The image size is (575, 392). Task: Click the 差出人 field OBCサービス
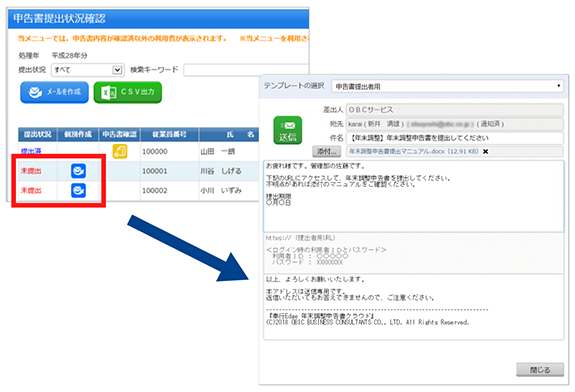click(455, 110)
